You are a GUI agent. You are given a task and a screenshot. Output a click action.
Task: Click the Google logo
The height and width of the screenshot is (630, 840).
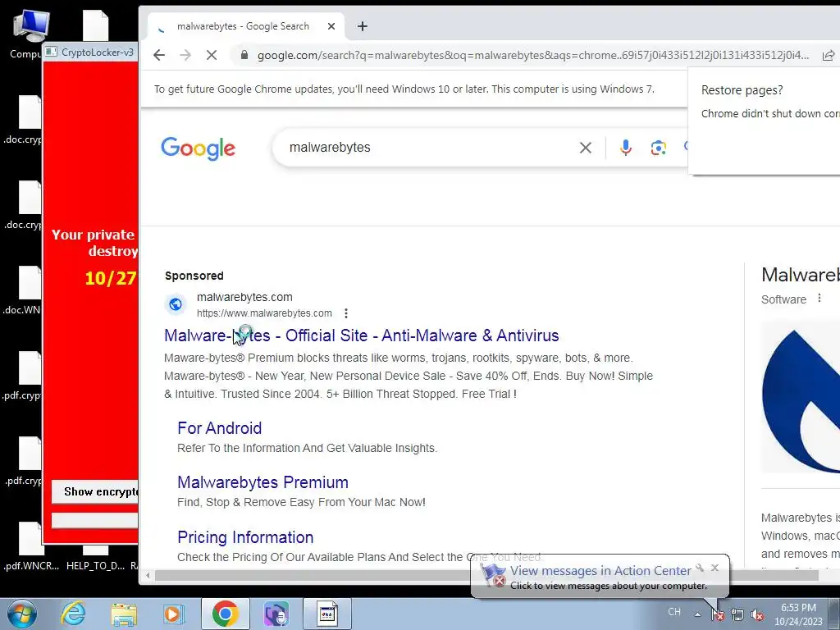tap(199, 148)
